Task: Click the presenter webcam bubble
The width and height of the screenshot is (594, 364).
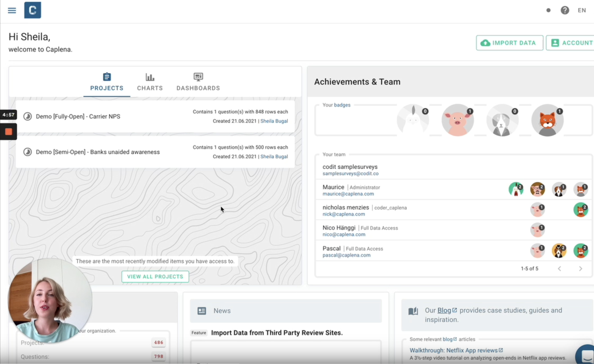Action: (50, 300)
